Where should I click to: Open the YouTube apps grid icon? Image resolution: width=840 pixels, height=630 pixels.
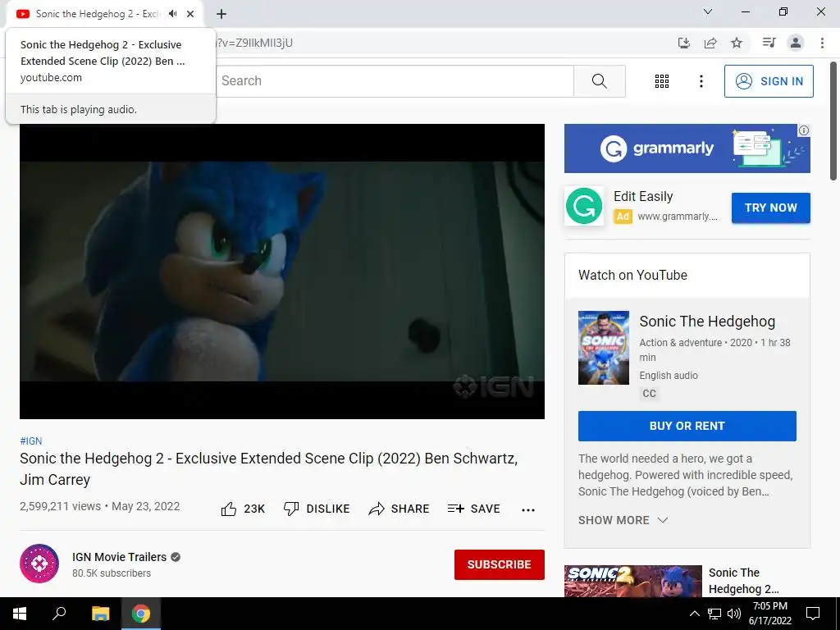click(662, 81)
